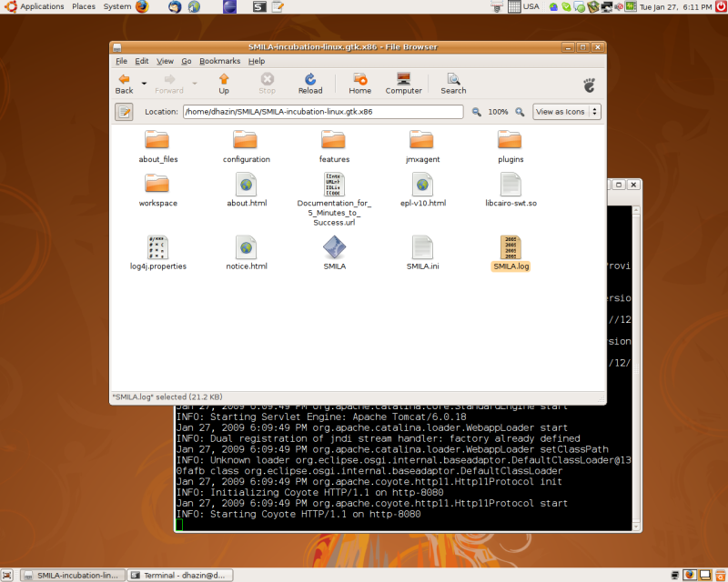Image resolution: width=728 pixels, height=582 pixels.
Task: Click the clock showing Tue Jan 27, 6:11 PM
Action: pos(675,7)
